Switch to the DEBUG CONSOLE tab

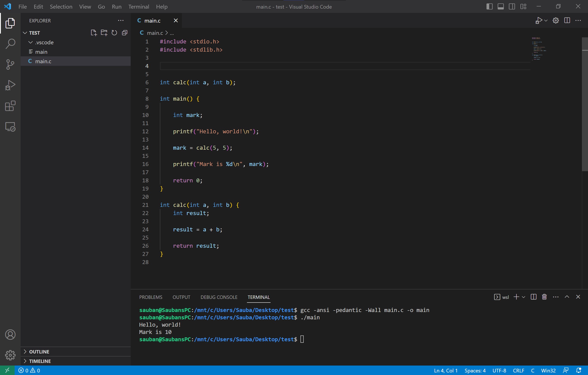(219, 297)
